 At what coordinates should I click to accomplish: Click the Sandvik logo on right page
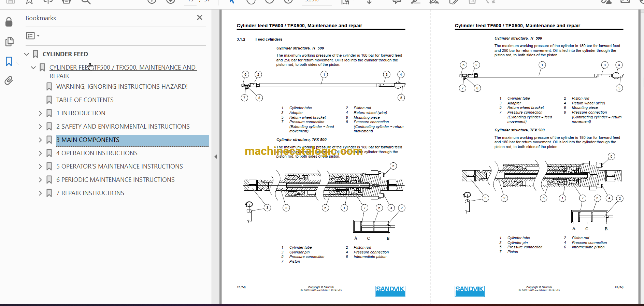coord(469,291)
